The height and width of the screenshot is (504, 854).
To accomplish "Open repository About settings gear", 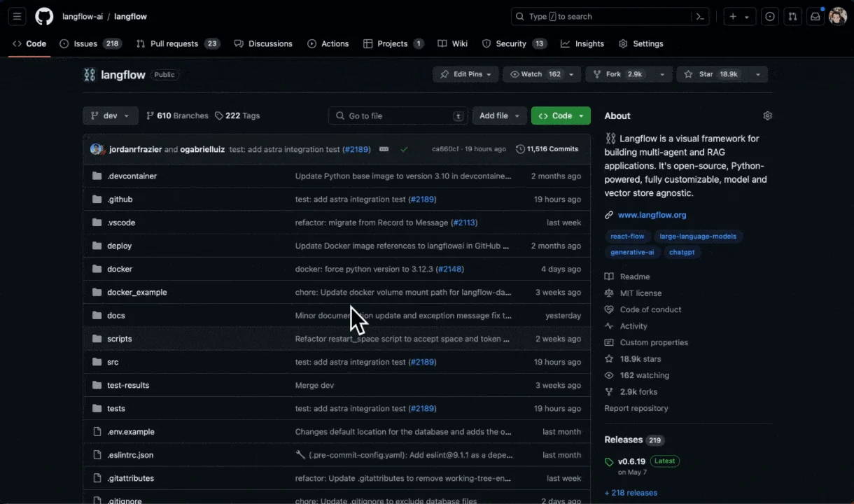I will (767, 115).
